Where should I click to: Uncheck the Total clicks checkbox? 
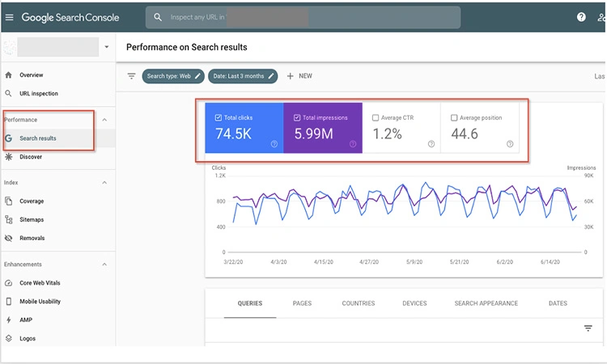219,117
